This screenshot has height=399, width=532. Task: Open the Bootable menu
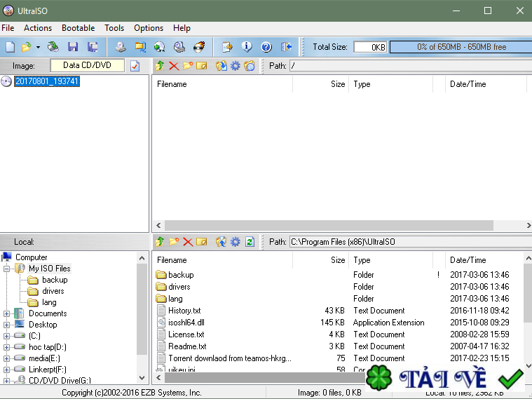click(x=78, y=28)
